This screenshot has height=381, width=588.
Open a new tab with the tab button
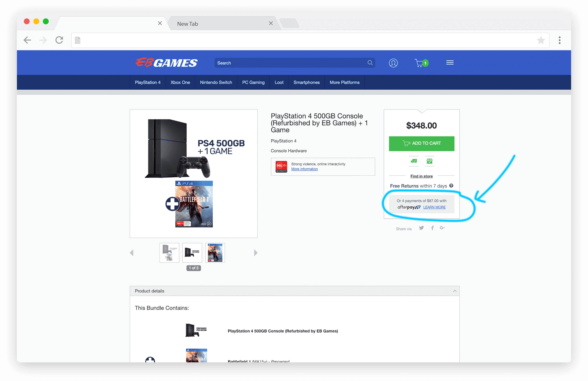(289, 23)
